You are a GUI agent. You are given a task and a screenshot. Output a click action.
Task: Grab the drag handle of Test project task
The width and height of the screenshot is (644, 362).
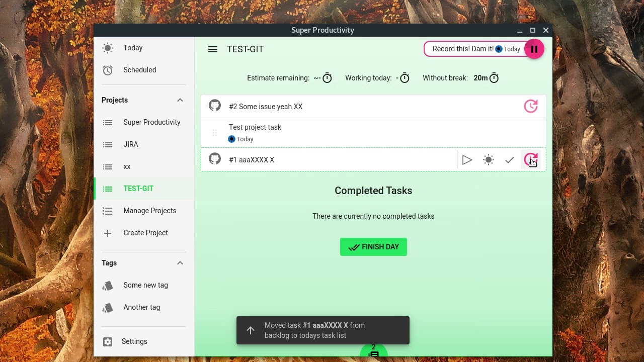coord(215,133)
